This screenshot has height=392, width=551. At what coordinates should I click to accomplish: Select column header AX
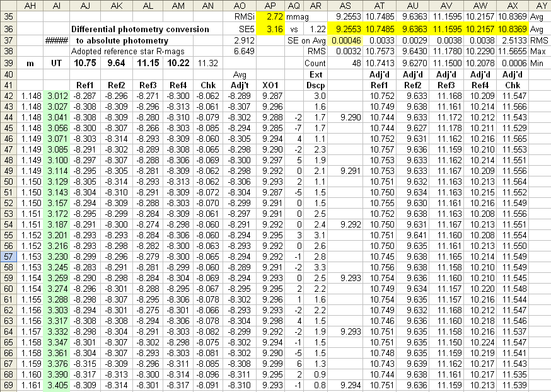pyautogui.click(x=513, y=6)
